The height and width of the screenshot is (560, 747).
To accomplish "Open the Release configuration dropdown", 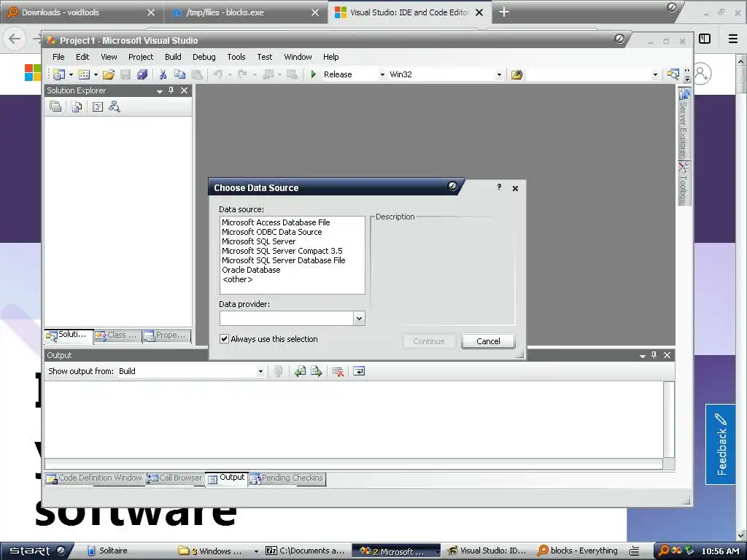I will 382,75.
